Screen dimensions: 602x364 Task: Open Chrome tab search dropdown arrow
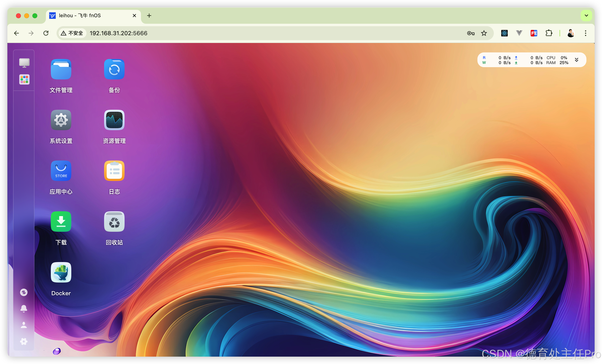pyautogui.click(x=586, y=16)
